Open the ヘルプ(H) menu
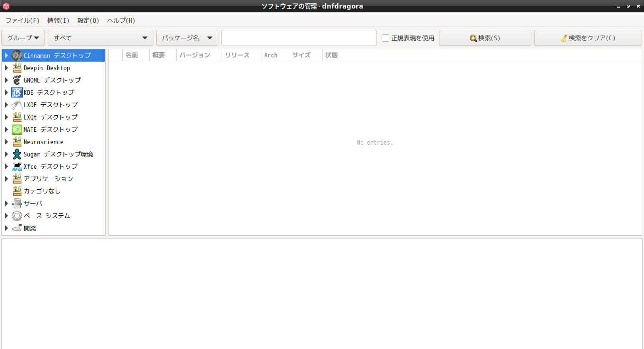Screen dimensions: 644x349 tap(121, 20)
